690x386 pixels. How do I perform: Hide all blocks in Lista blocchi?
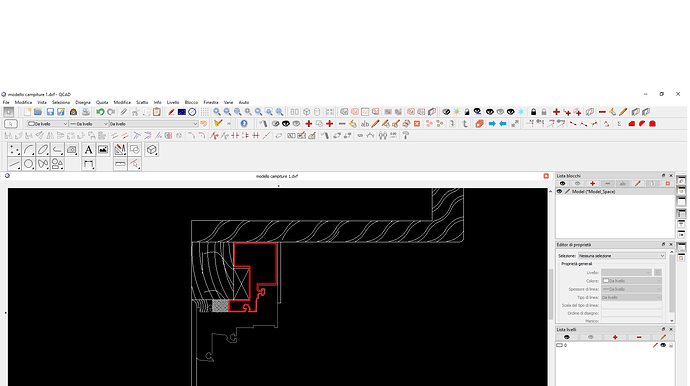point(577,184)
